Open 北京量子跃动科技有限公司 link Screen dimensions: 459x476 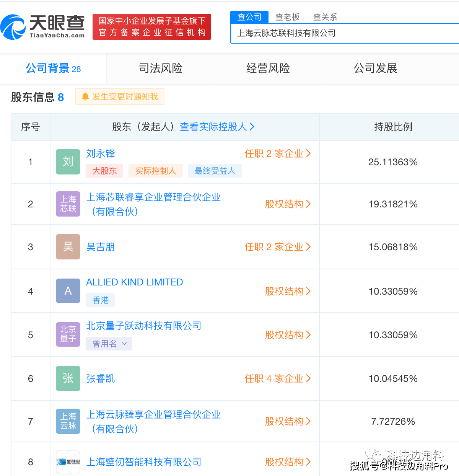(144, 326)
